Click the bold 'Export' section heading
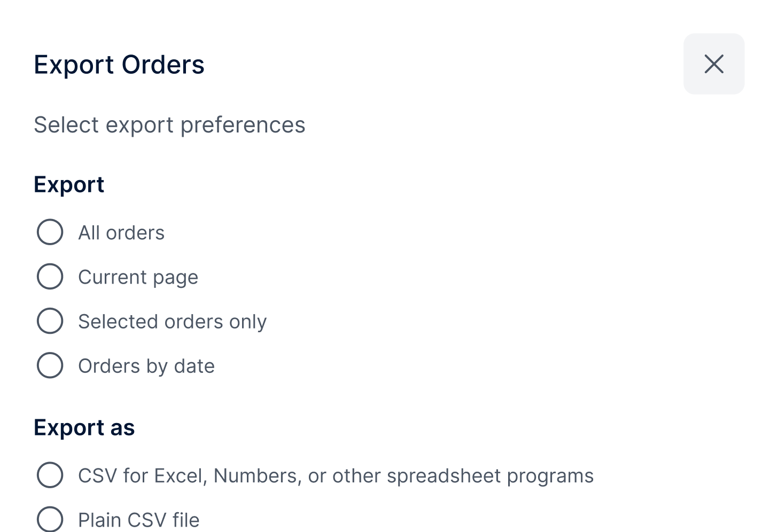Image resolution: width=778 pixels, height=532 pixels. click(69, 185)
